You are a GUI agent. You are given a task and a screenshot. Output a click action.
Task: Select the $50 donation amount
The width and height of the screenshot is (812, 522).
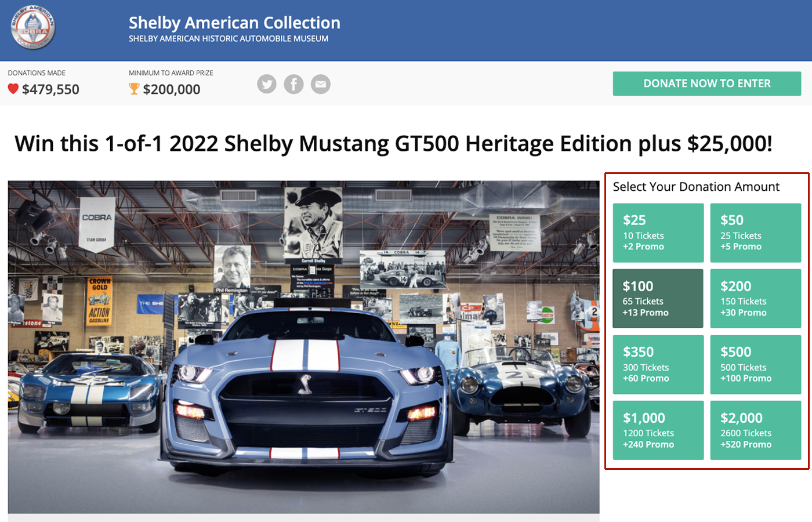click(x=756, y=232)
